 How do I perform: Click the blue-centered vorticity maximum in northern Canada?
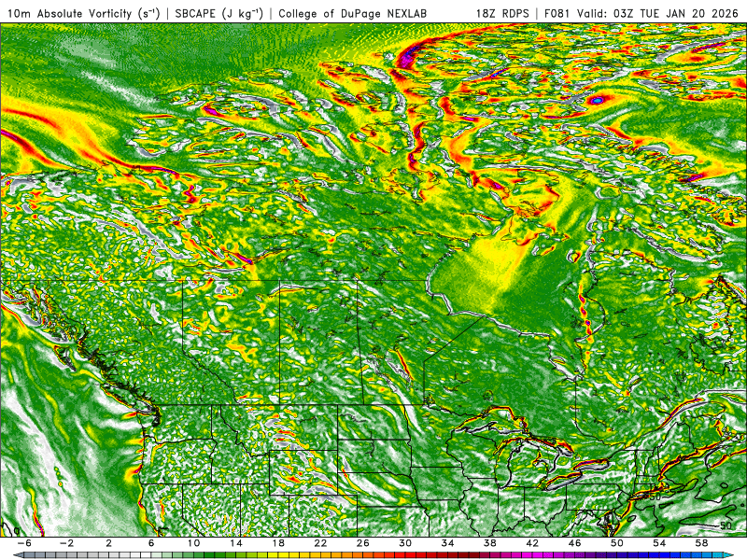coord(597,101)
